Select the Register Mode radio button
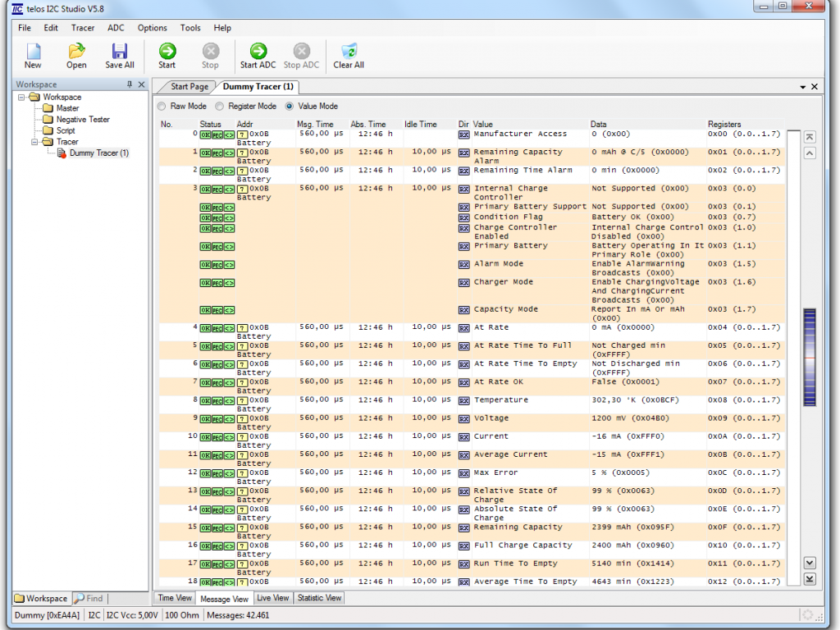Image resolution: width=840 pixels, height=630 pixels. (x=220, y=107)
